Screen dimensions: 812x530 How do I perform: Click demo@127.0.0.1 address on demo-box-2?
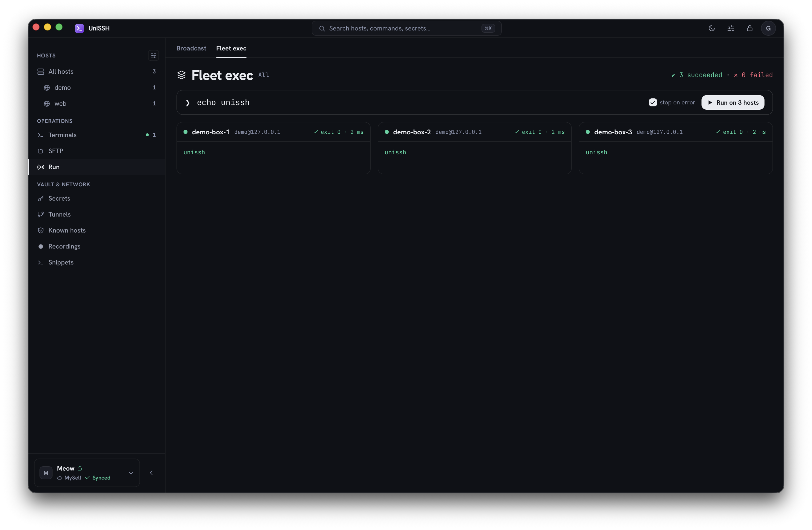point(458,132)
